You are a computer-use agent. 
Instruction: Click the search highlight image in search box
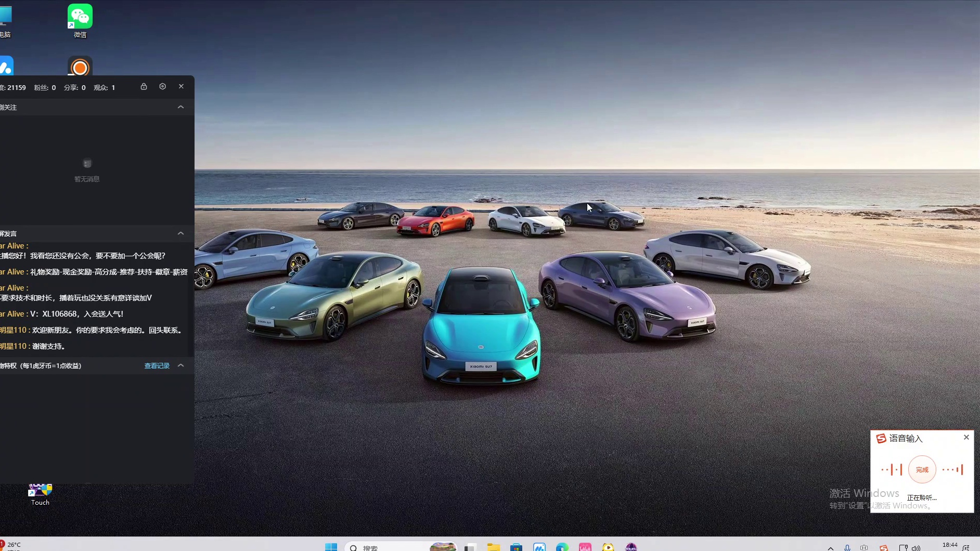(443, 547)
